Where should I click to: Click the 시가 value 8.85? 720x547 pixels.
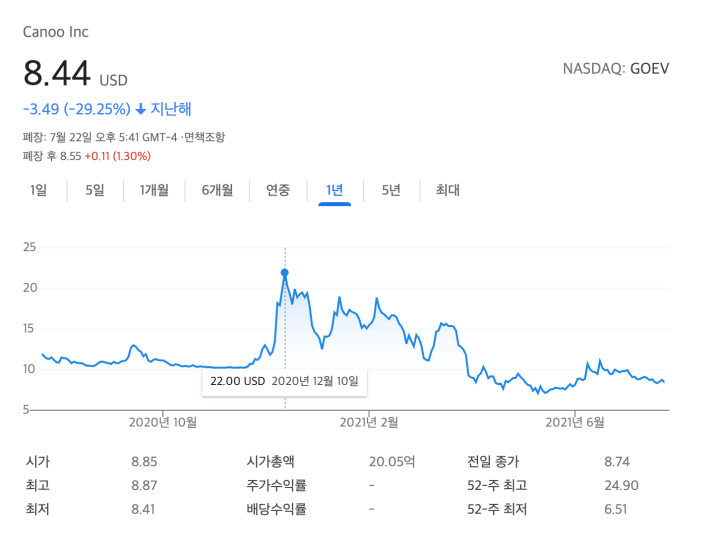(x=144, y=462)
